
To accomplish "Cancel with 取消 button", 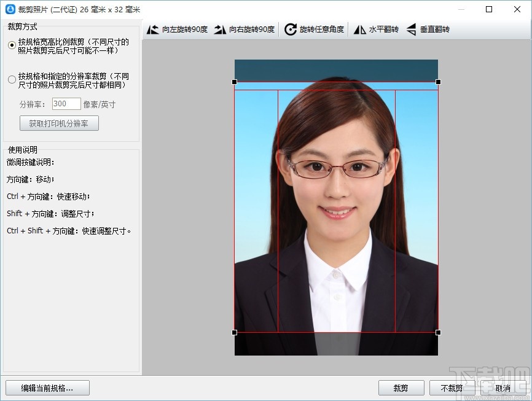I will [503, 387].
